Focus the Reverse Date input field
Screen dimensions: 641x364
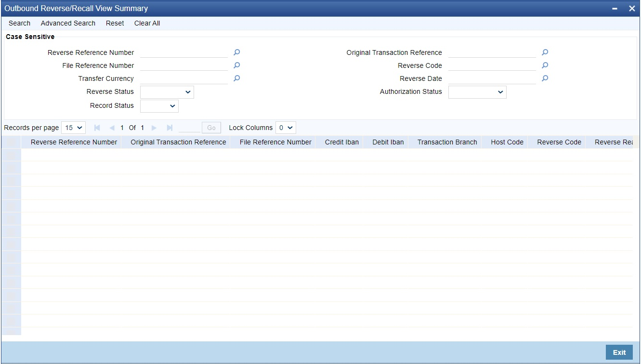[x=492, y=78]
